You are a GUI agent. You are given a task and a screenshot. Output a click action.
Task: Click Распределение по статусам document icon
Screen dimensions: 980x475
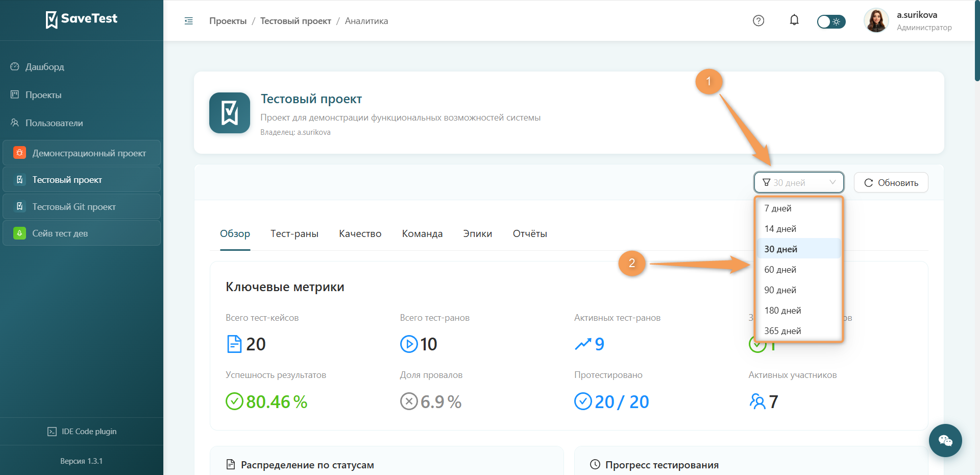click(231, 464)
